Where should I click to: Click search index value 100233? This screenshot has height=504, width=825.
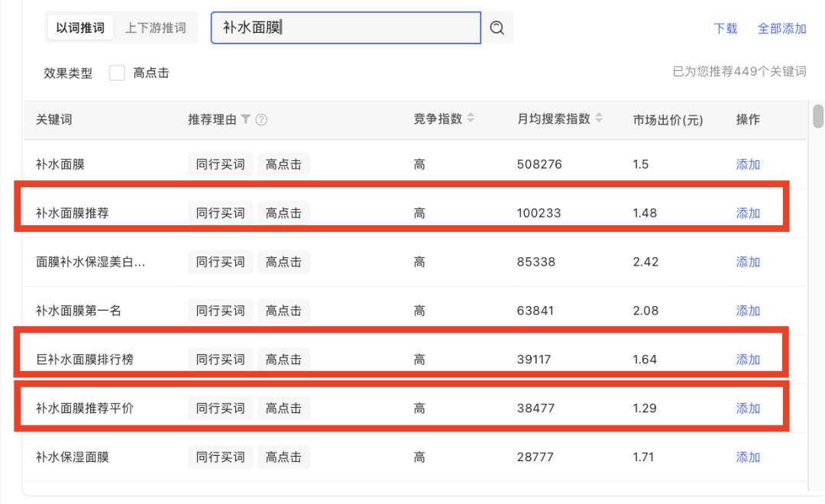(539, 213)
